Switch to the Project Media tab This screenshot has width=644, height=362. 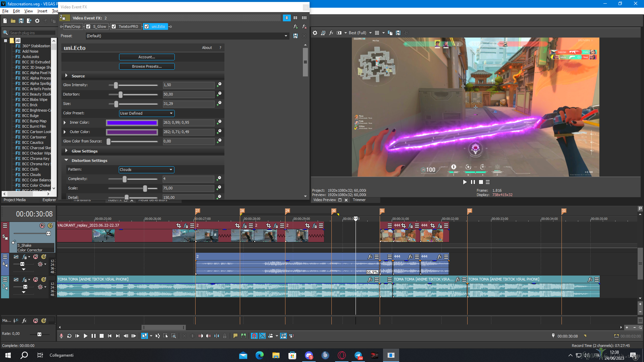tap(14, 200)
